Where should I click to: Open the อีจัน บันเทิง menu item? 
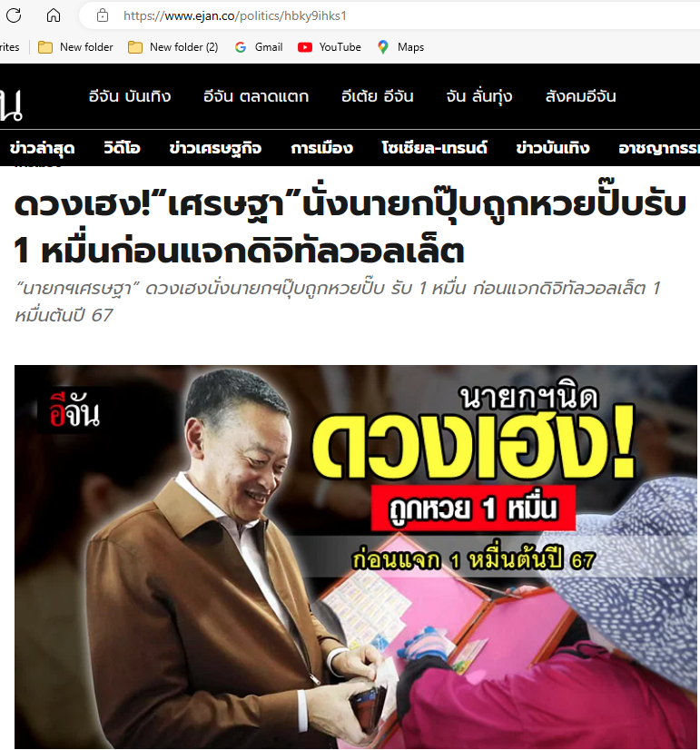(130, 96)
